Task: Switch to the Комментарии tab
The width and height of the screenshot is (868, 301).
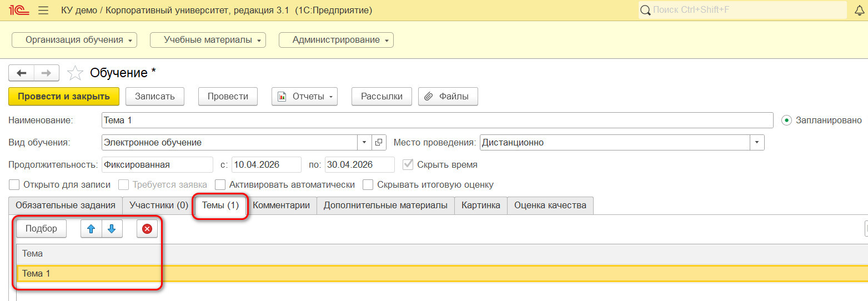Action: coord(282,205)
